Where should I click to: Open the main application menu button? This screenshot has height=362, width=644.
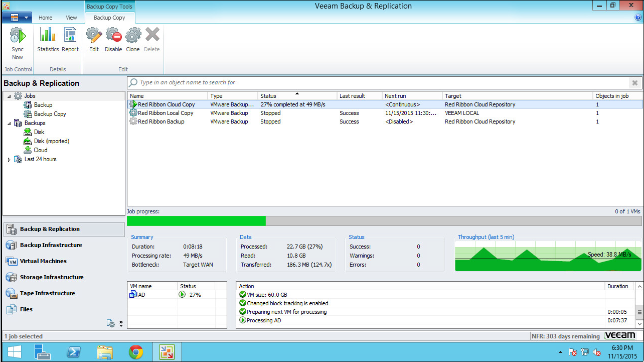(x=17, y=18)
